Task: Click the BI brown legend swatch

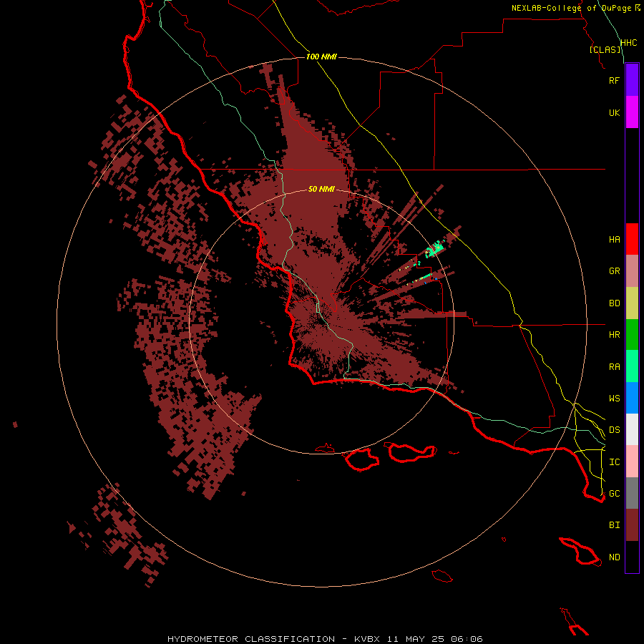Action: 632,525
